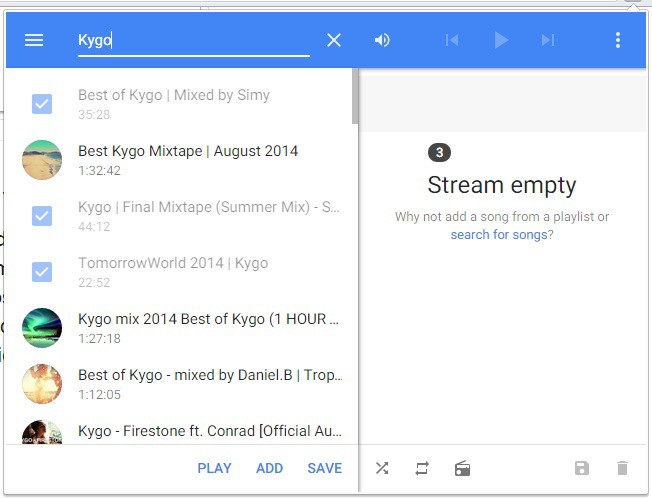Clear the Kygo search text

click(x=334, y=40)
